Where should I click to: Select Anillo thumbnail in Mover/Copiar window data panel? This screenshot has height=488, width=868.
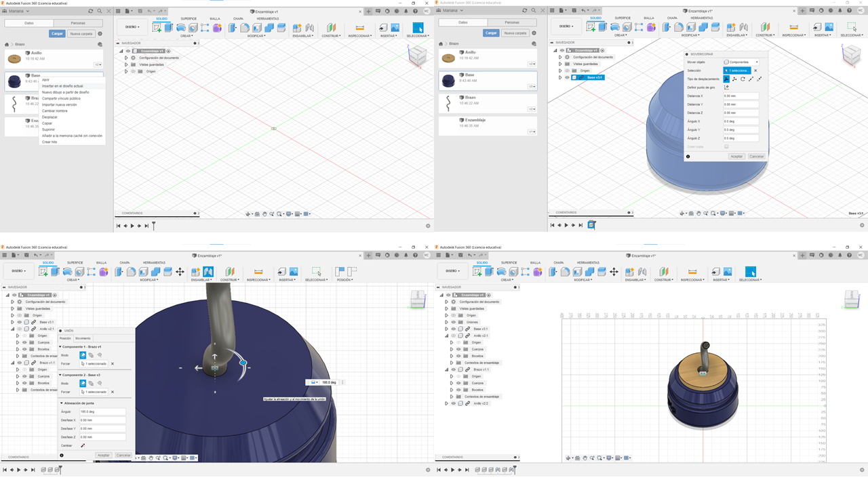448,58
